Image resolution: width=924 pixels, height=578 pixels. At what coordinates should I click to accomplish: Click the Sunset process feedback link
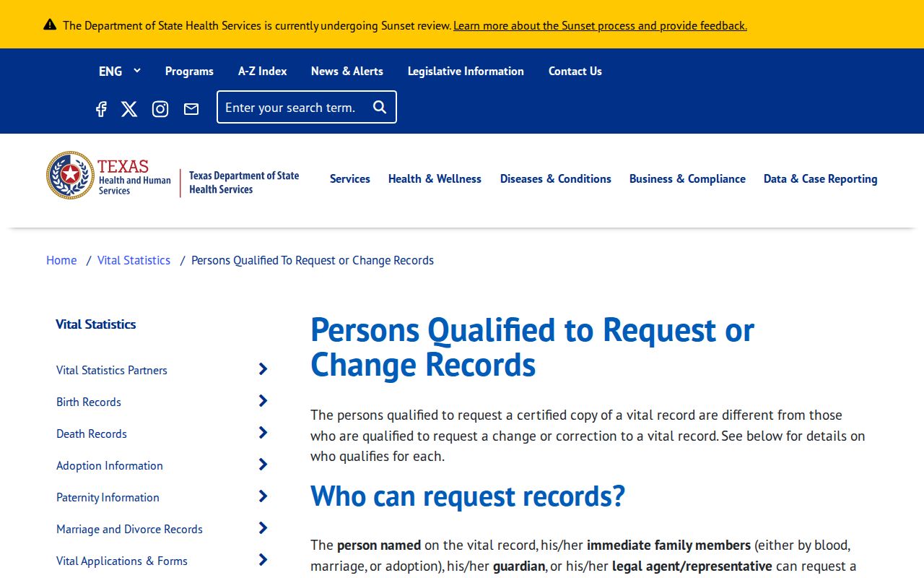(600, 25)
